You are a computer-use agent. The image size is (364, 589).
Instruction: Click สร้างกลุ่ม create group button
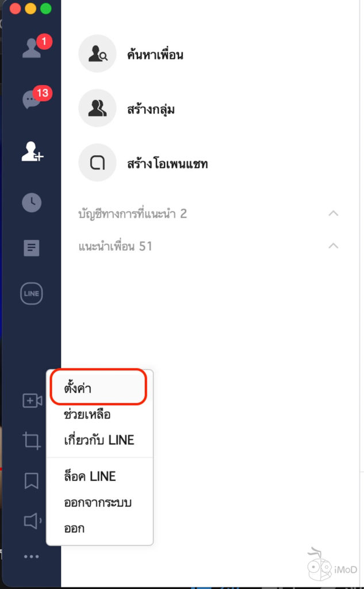pyautogui.click(x=126, y=109)
